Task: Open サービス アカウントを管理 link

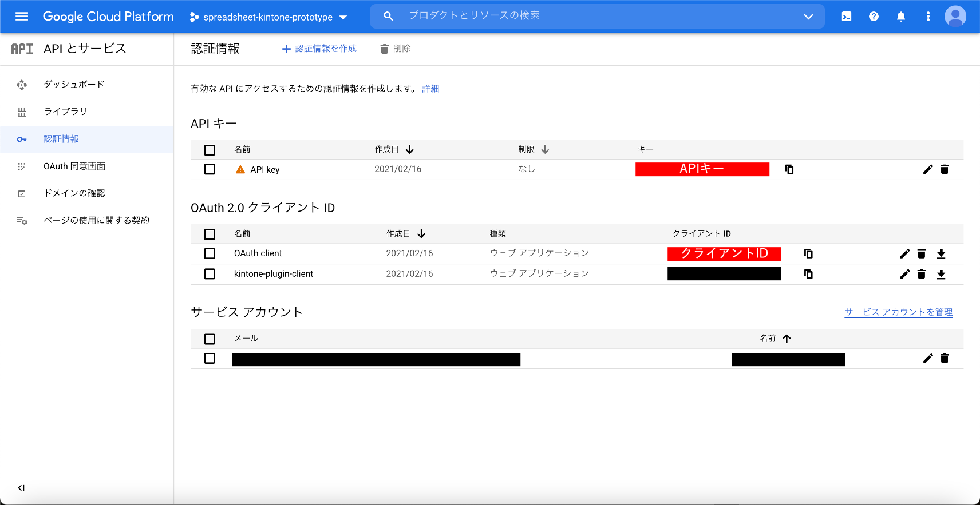Action: coord(898,312)
